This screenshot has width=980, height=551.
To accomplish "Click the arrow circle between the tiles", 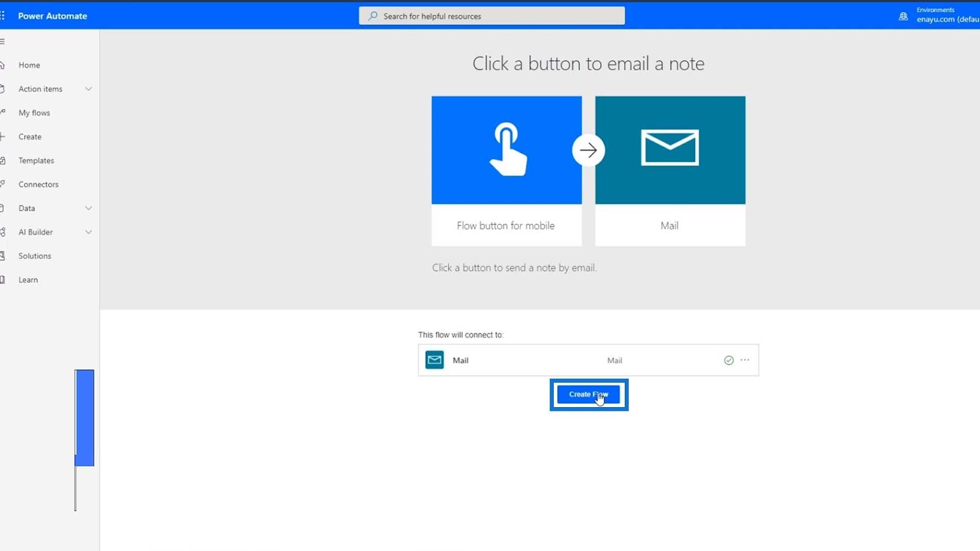I will (589, 150).
